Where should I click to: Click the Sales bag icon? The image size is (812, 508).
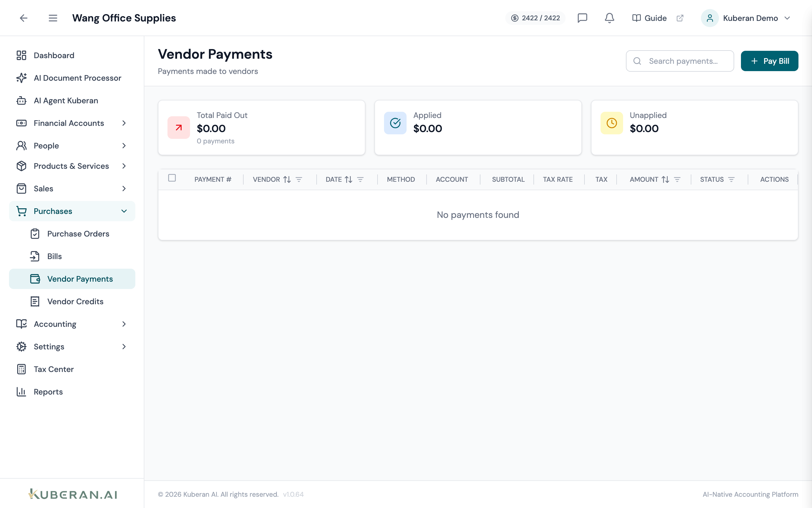[21, 189]
